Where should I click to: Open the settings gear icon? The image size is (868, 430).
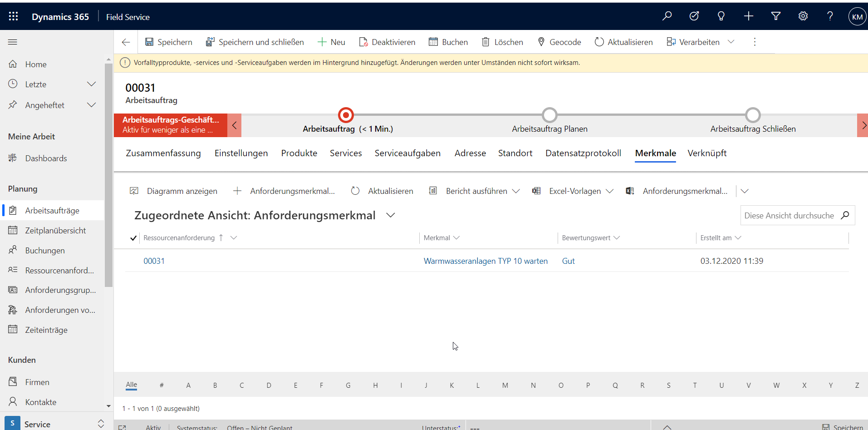pyautogui.click(x=803, y=16)
